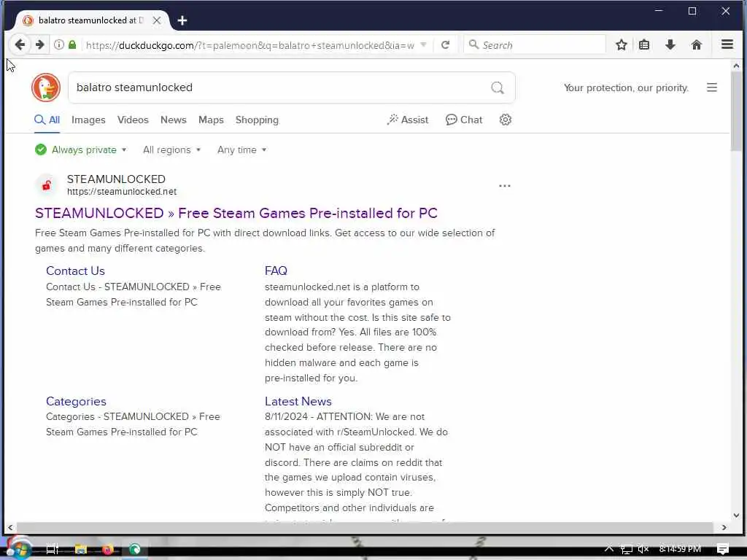Screen dimensions: 747x560
Task: Show hidden tray icons chevron
Action: [x=609, y=548]
